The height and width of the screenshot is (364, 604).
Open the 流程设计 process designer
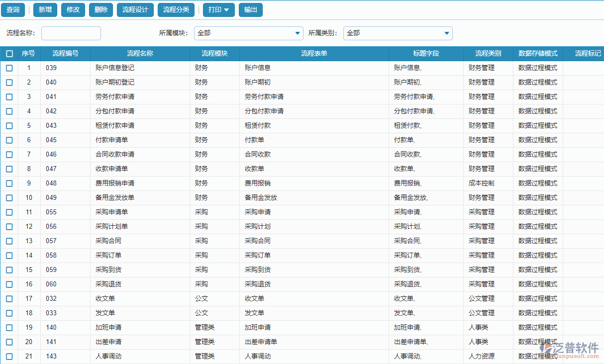135,9
